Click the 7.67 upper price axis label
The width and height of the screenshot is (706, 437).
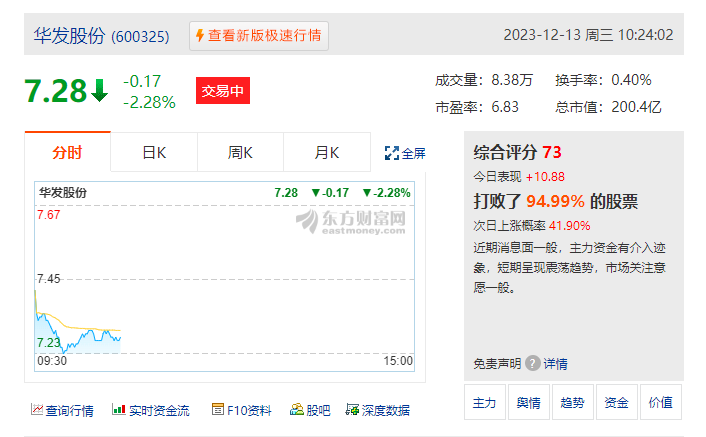tap(49, 215)
